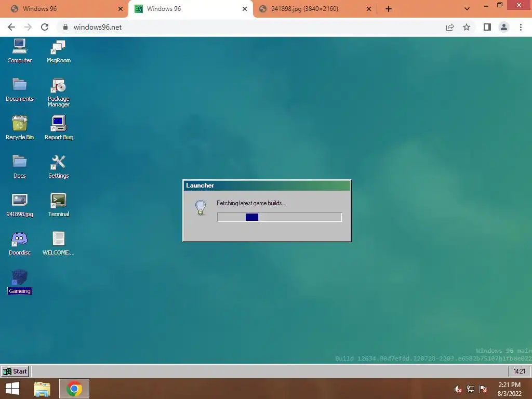Open the Report Bug icon
Viewport: 532px width, 399px height.
[x=58, y=128]
